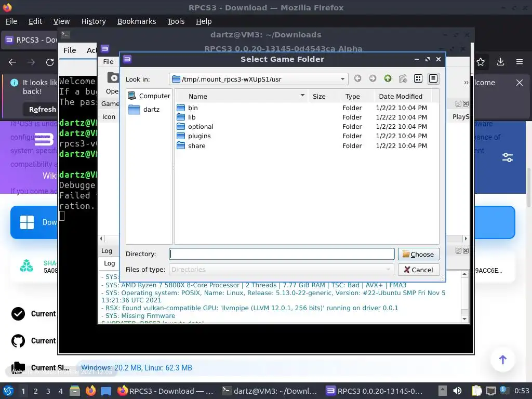Reload the Firefox page
532x399 pixels.
pos(50,62)
